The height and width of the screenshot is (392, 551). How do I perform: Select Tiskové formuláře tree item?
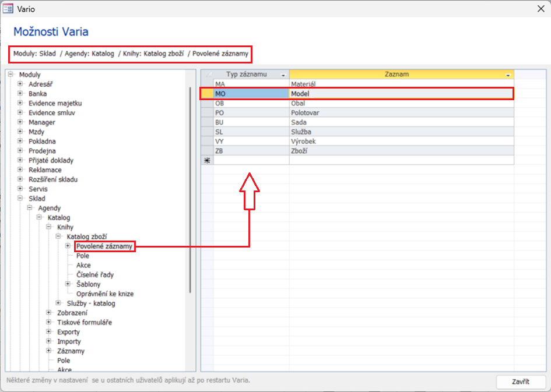85,322
